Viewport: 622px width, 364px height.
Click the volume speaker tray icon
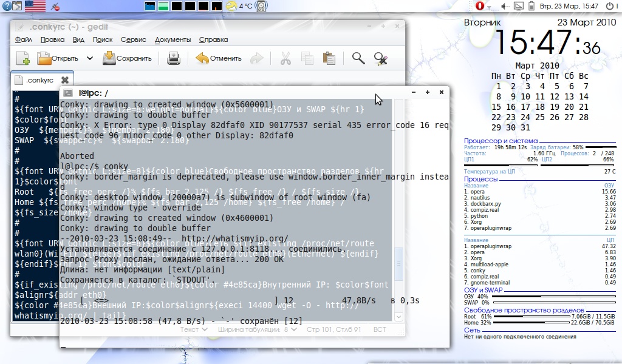click(505, 6)
